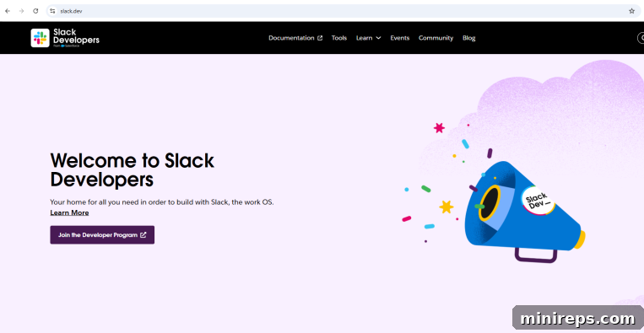Click Join the Developer Program button
This screenshot has width=644, height=333.
coord(102,235)
